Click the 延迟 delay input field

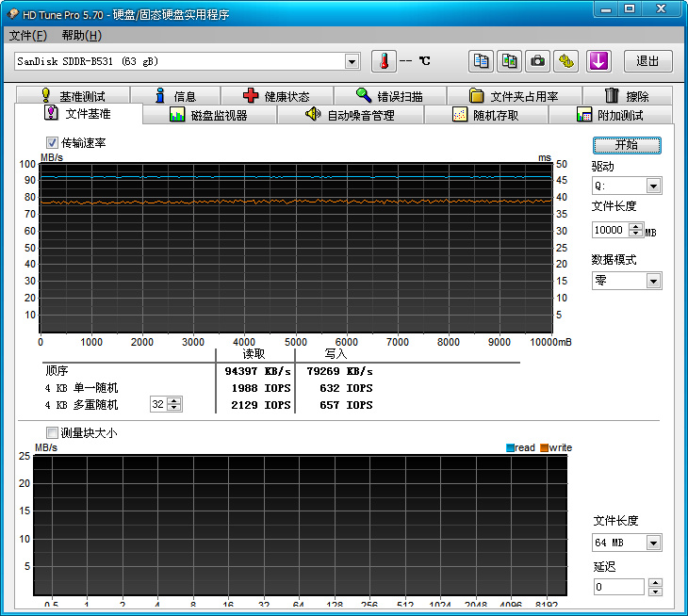click(x=618, y=587)
